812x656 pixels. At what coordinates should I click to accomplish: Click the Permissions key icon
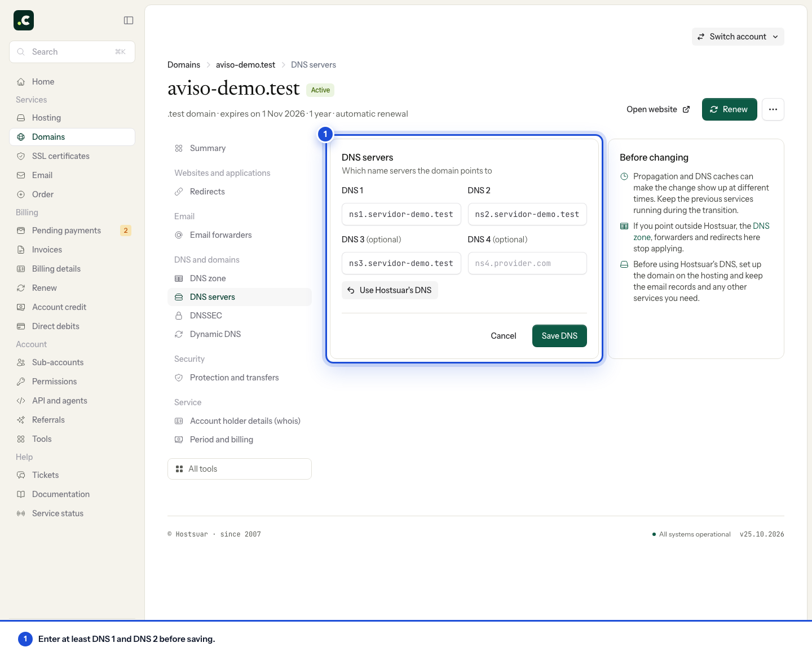[21, 382]
